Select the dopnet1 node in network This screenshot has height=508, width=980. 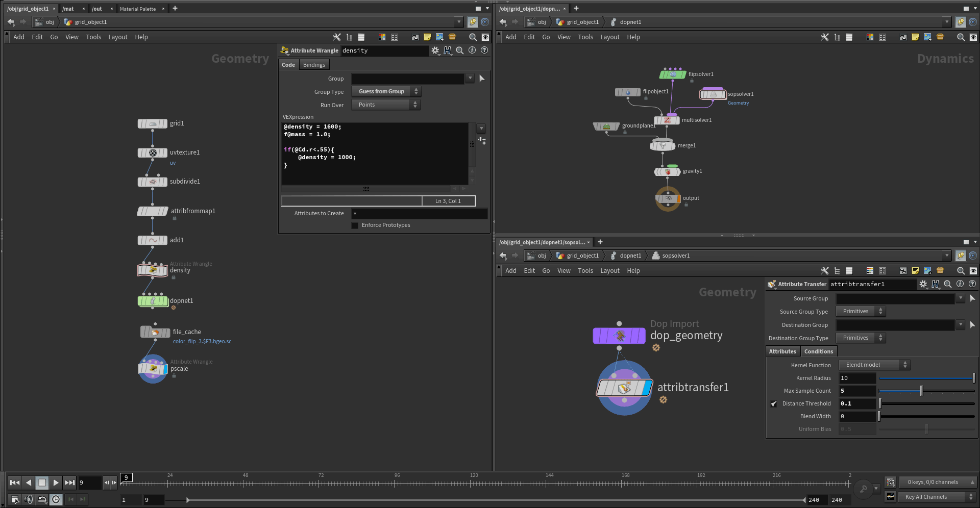point(153,301)
